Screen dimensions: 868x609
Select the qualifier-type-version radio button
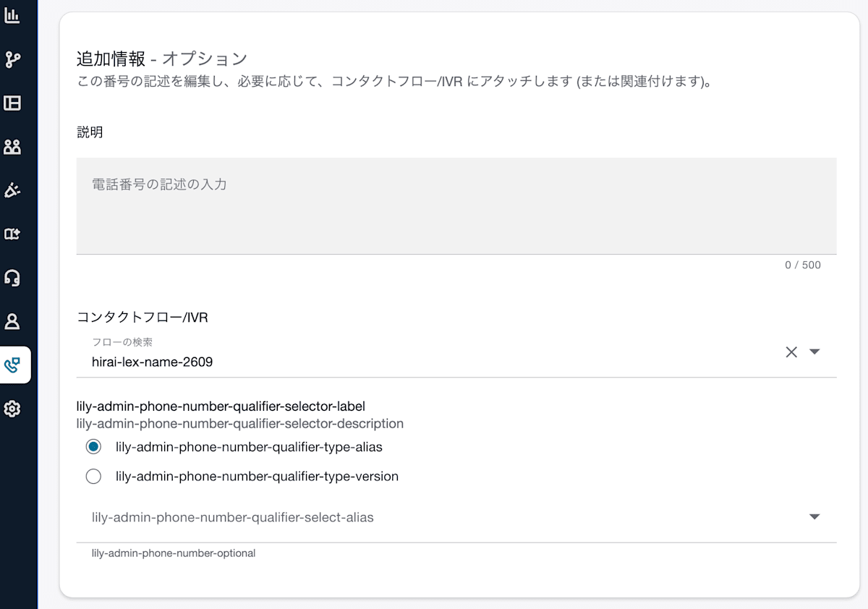pyautogui.click(x=93, y=477)
